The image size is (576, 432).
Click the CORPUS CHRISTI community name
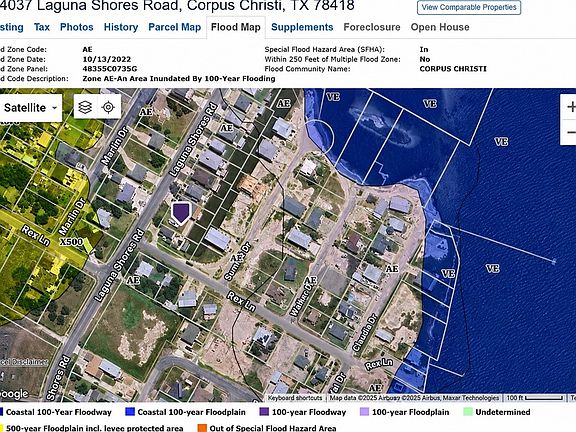453,69
